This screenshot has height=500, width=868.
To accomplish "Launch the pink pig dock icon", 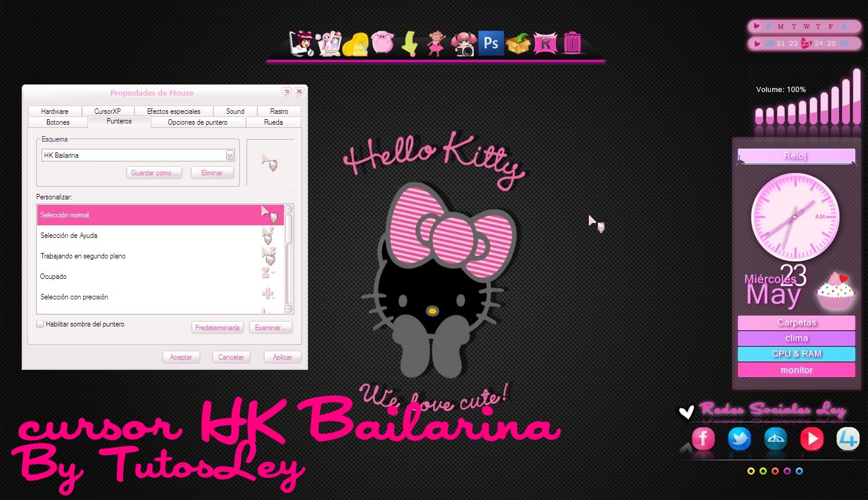I will tap(383, 42).
